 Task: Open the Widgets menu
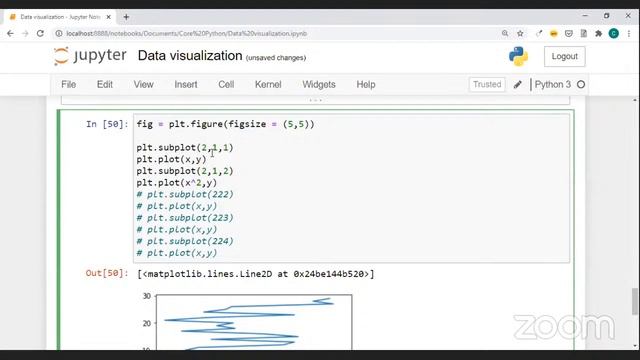(319, 84)
